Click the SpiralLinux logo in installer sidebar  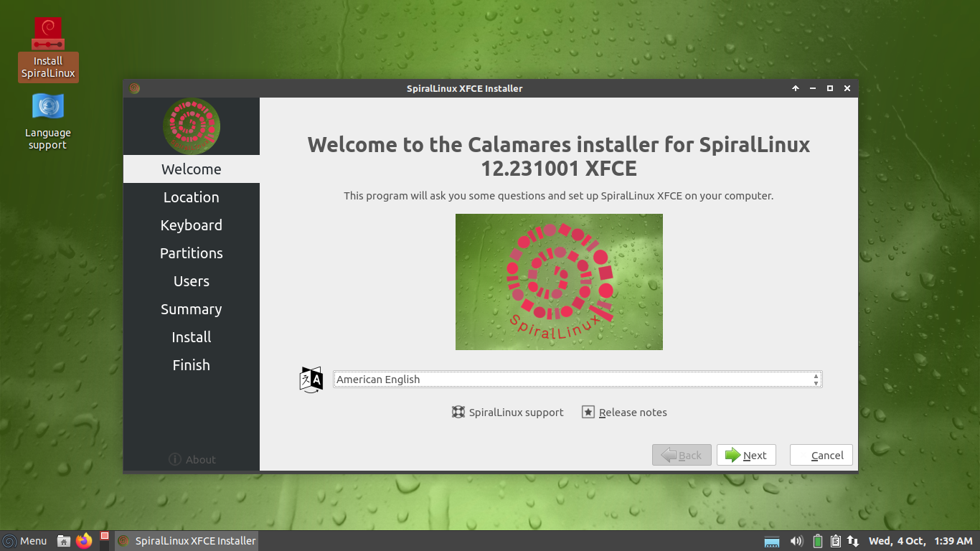click(192, 126)
